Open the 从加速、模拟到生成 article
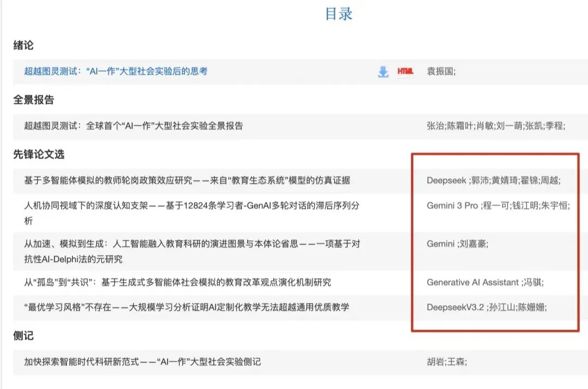588x389 pixels. (192, 251)
